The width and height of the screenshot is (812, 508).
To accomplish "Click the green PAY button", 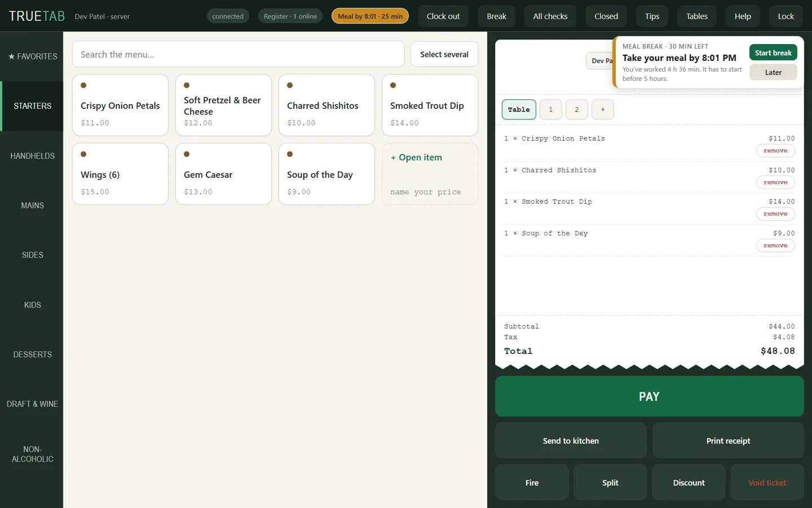I will pyautogui.click(x=649, y=396).
